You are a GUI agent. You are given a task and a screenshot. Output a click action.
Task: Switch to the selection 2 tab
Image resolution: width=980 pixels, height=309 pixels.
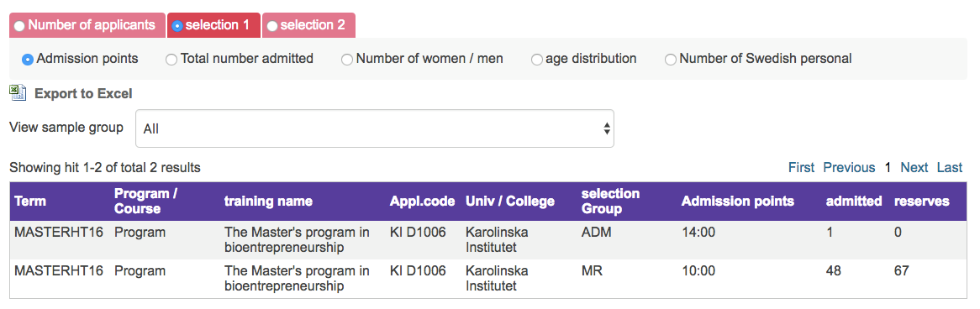pyautogui.click(x=308, y=25)
